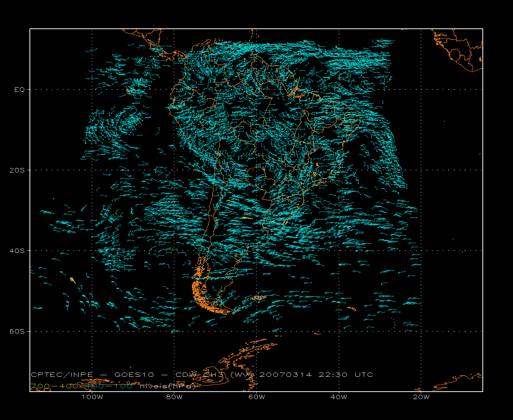Screen dimensions: 513x420
Task: Click the 22:30 UTC time text
Action: pyautogui.click(x=346, y=374)
